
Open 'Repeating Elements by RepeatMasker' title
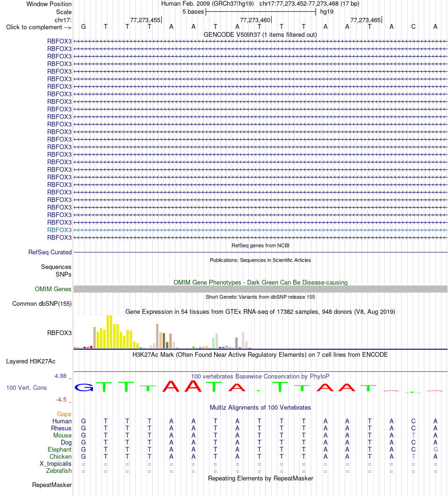(x=260, y=478)
